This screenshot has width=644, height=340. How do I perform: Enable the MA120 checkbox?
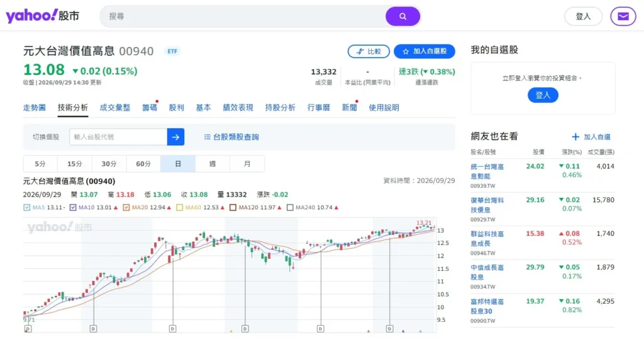(233, 208)
